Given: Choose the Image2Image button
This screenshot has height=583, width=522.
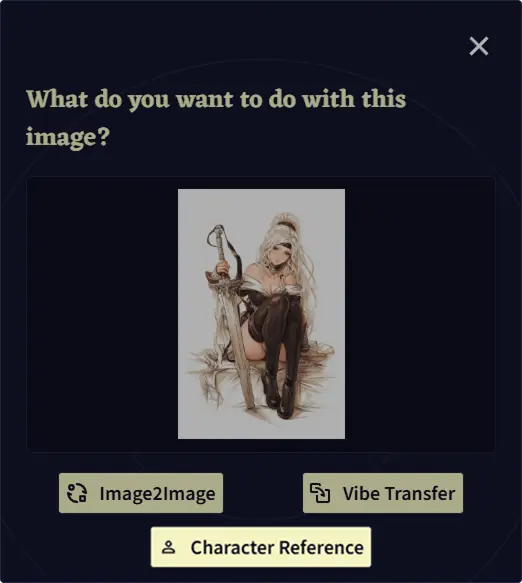Looking at the screenshot, I should coord(141,493).
